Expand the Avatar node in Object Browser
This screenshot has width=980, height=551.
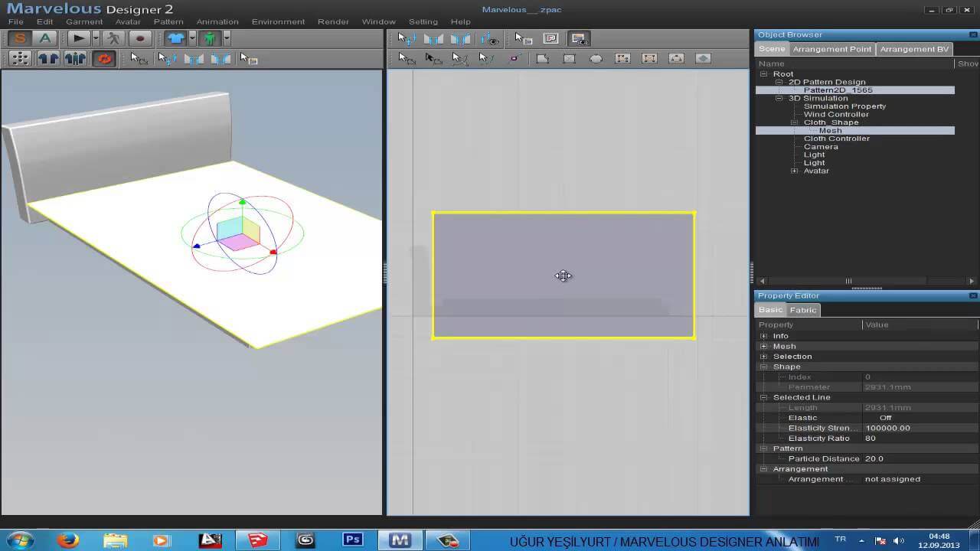point(794,171)
